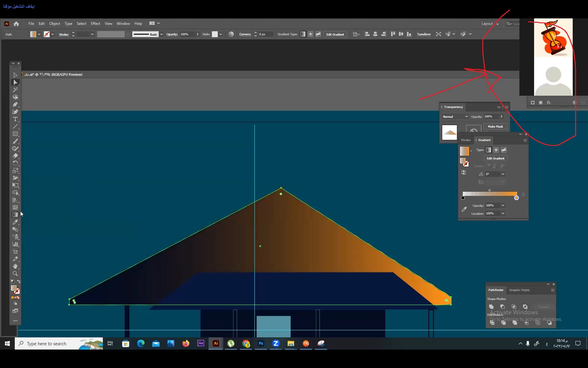Select the Eyedropper tool in the toolbar
Viewport: 588px width, 368px height.
tap(15, 222)
